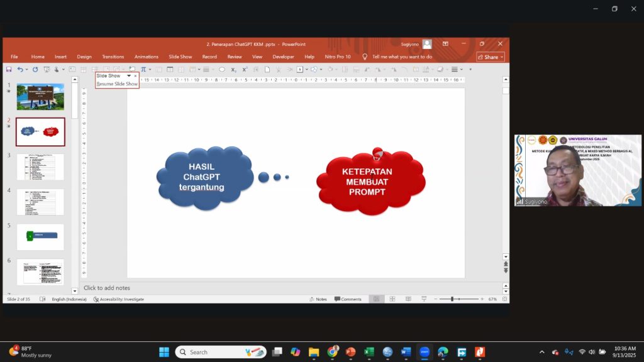Open the Transitions ribbon tab
Screen dimensions: 644x362
[x=113, y=57]
